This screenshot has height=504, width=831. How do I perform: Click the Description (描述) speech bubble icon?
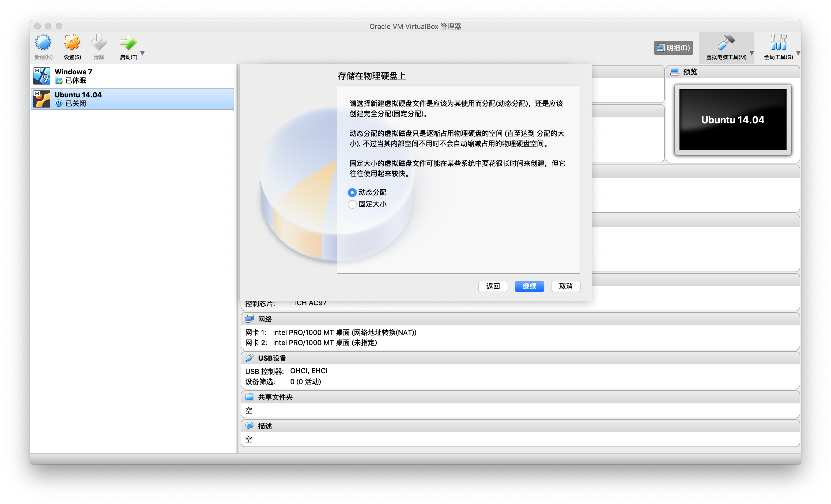250,426
